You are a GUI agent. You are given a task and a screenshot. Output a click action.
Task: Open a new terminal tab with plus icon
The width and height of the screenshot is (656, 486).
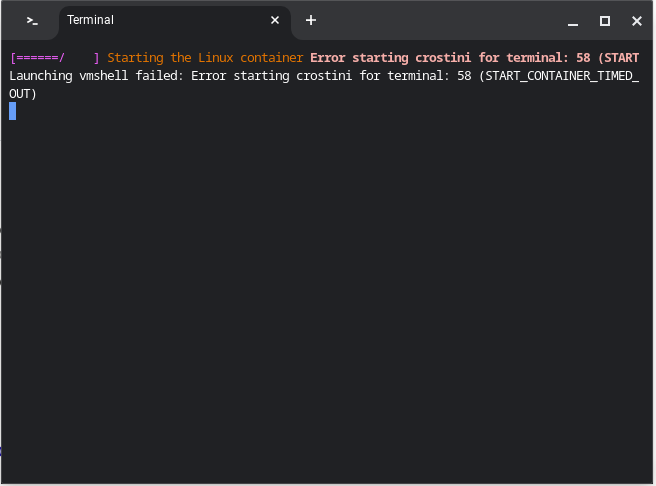310,20
